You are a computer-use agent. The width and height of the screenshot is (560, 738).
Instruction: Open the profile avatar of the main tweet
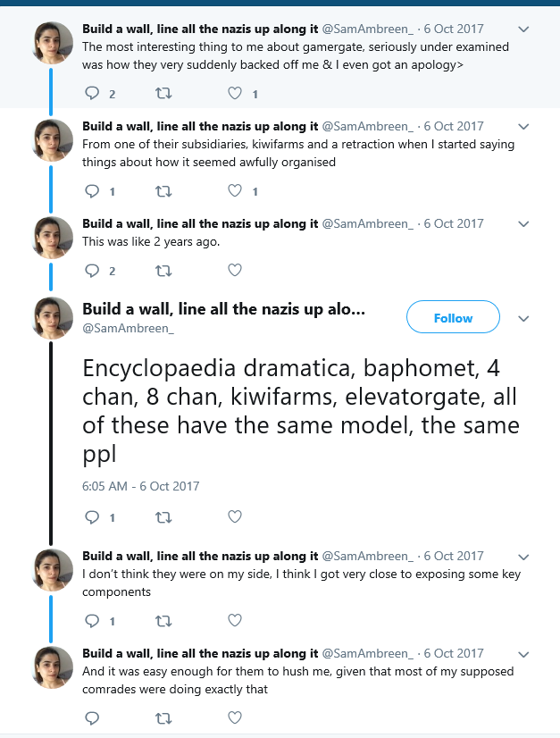[x=52, y=318]
